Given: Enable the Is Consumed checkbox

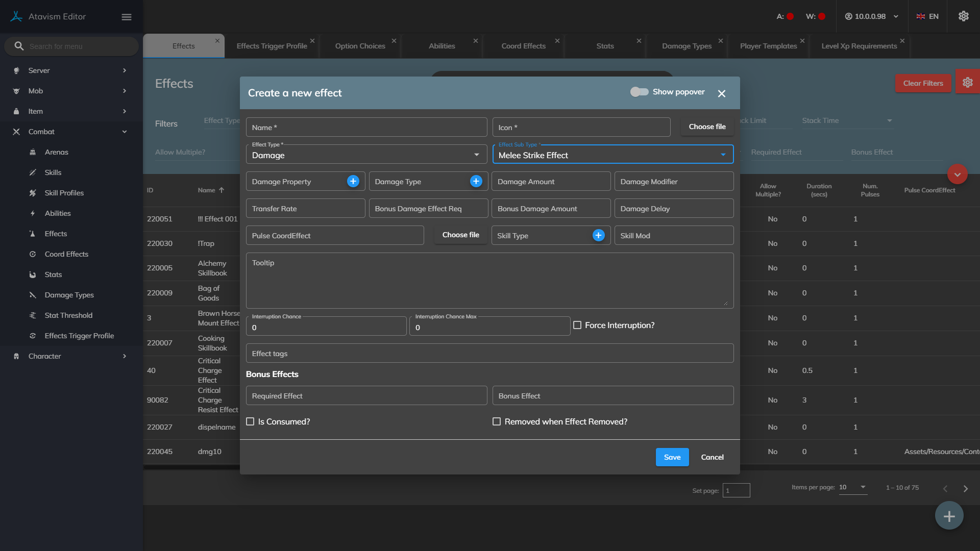Looking at the screenshot, I should (250, 421).
